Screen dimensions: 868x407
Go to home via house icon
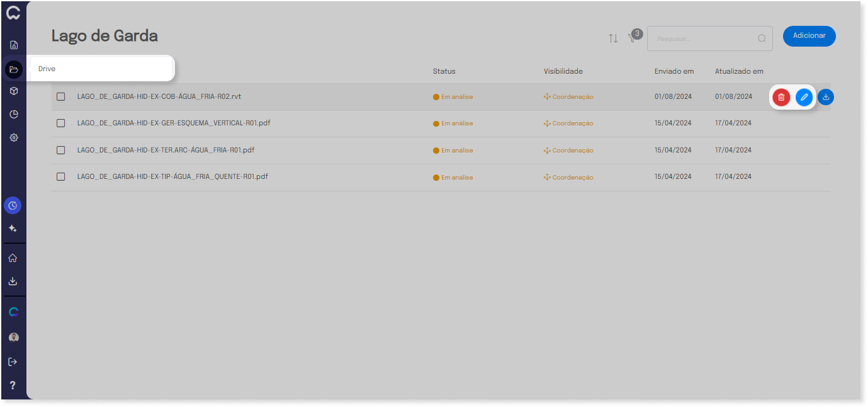13,258
